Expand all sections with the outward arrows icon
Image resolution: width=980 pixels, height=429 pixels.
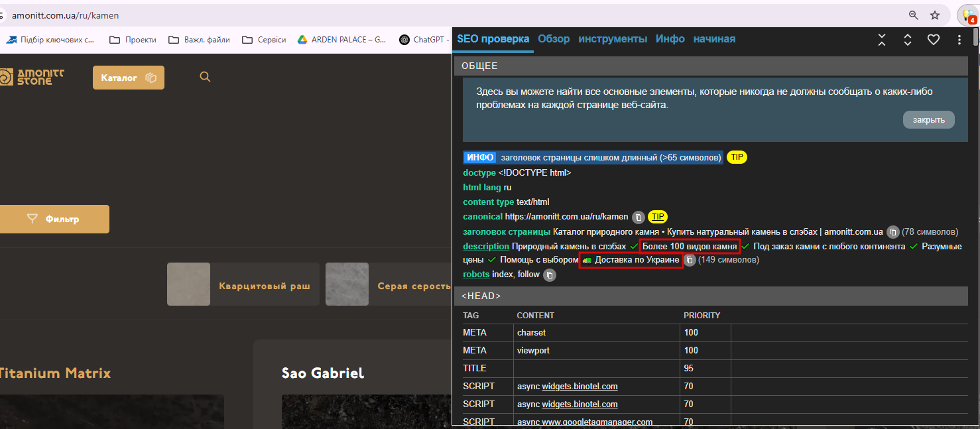[908, 40]
